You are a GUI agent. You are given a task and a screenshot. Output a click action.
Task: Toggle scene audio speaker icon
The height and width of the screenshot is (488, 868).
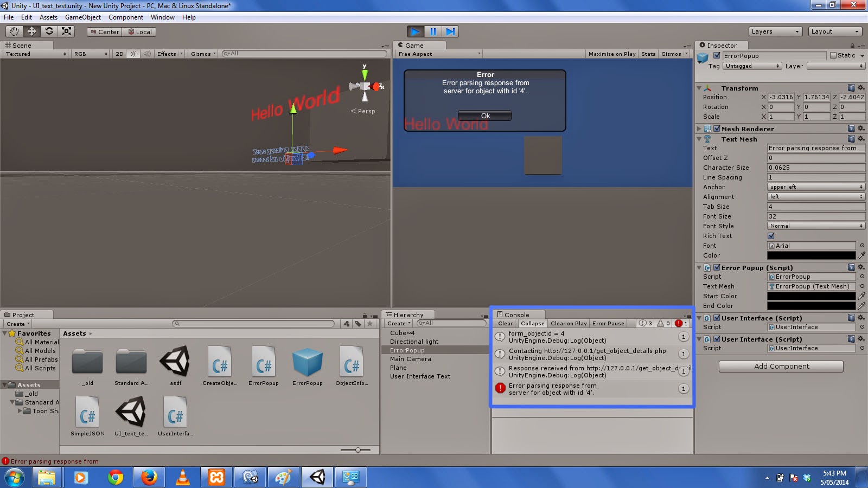point(146,54)
